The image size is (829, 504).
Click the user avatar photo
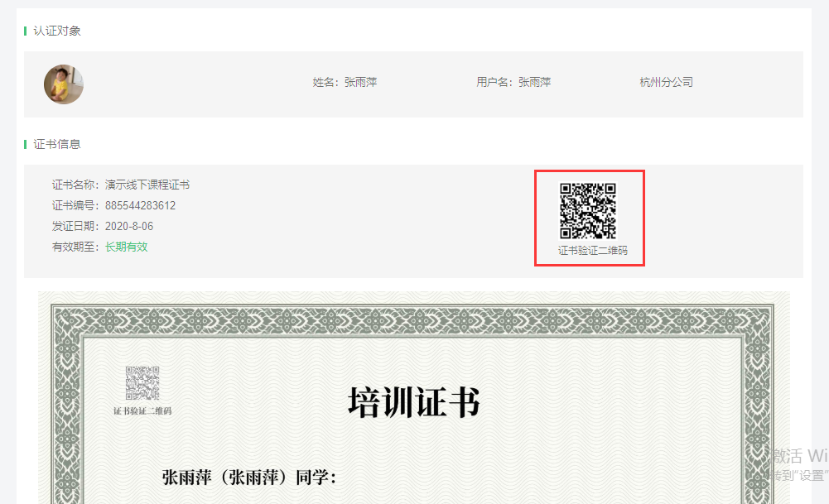tap(64, 84)
